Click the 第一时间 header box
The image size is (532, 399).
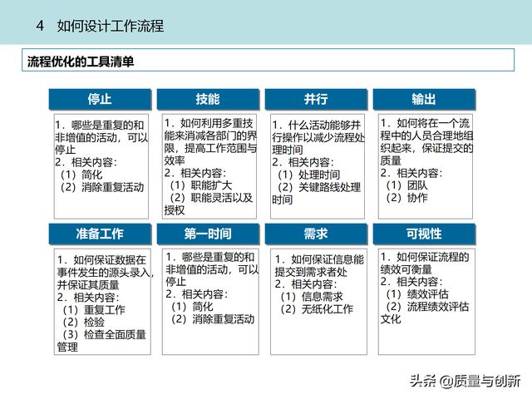tap(208, 234)
